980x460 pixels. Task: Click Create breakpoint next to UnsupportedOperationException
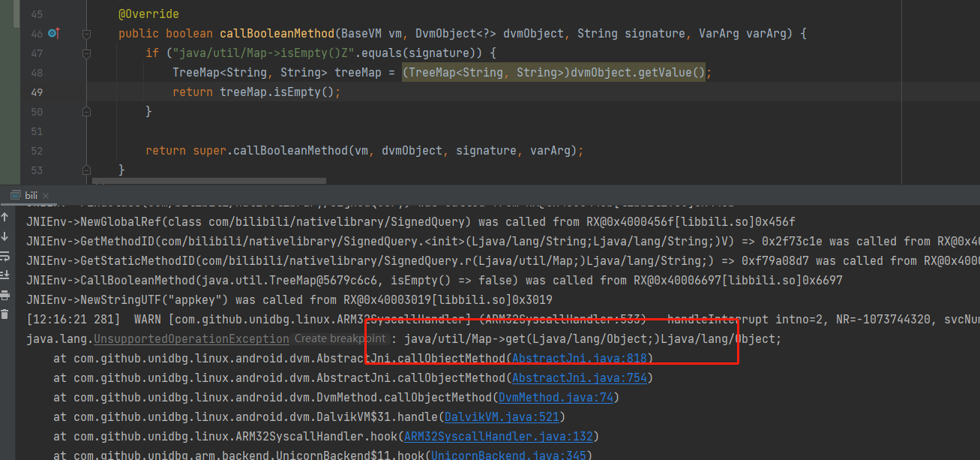[339, 338]
